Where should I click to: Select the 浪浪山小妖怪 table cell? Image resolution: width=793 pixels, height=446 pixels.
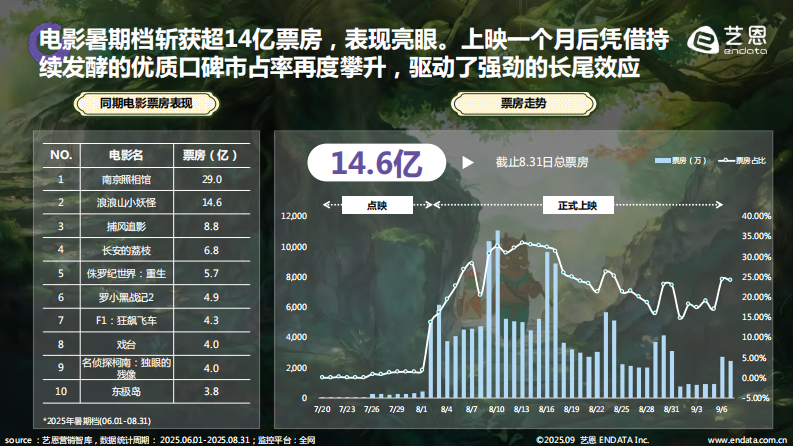(126, 203)
